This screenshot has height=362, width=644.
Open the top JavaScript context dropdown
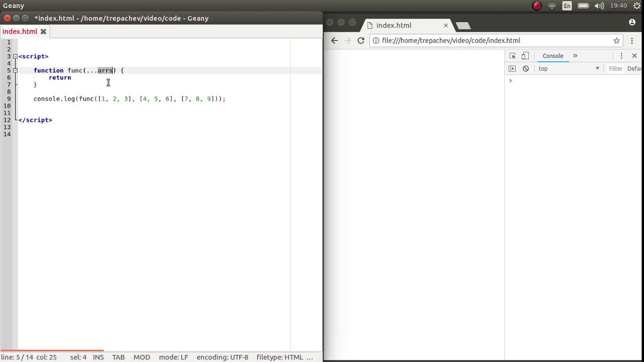coord(569,68)
